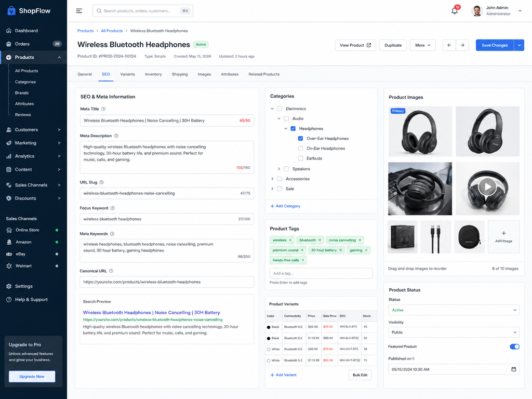Remove the 'wireless' tag with its X

290,240
